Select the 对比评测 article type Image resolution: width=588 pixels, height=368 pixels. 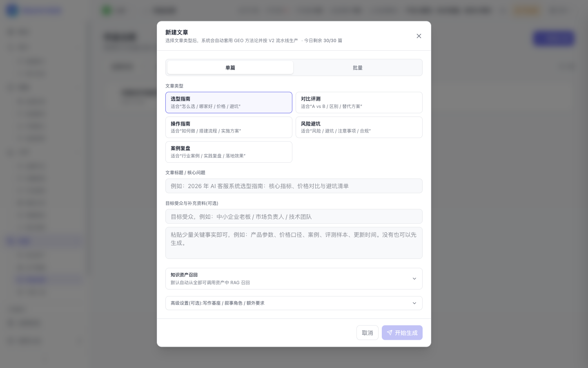[359, 102]
